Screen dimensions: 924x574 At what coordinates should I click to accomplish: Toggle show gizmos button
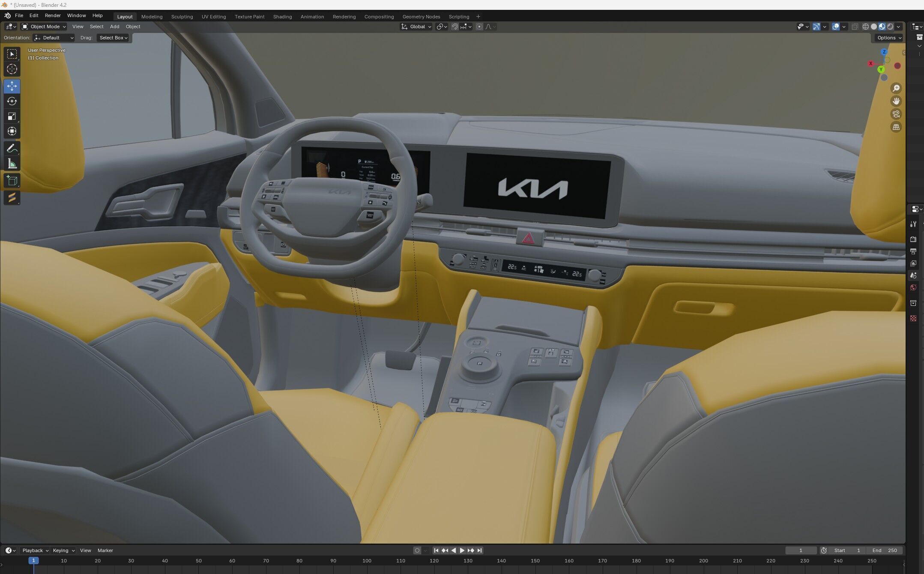pos(816,27)
